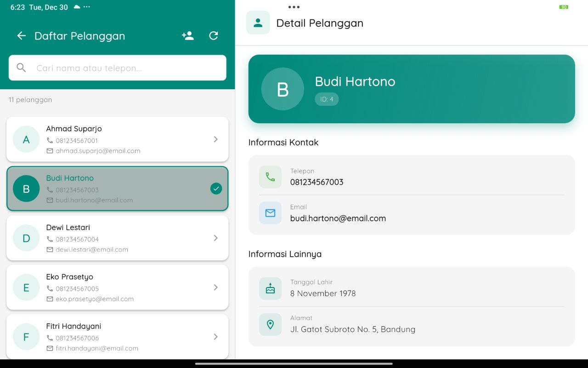
Task: Click the magnifying glass in the search bar
Action: [x=21, y=68]
